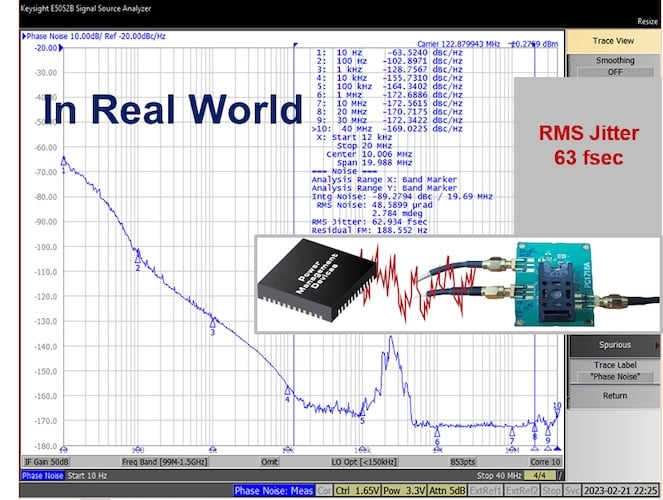Click the Attn 5dB status indicator

[447, 490]
